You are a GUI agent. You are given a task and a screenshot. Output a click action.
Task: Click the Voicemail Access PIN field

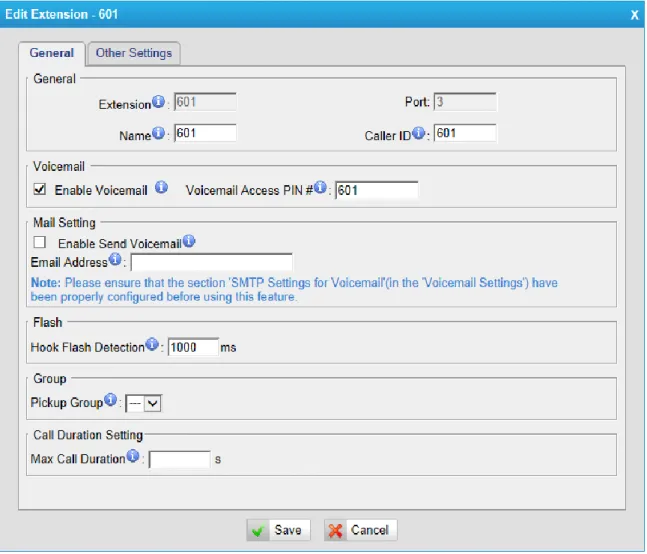376,190
